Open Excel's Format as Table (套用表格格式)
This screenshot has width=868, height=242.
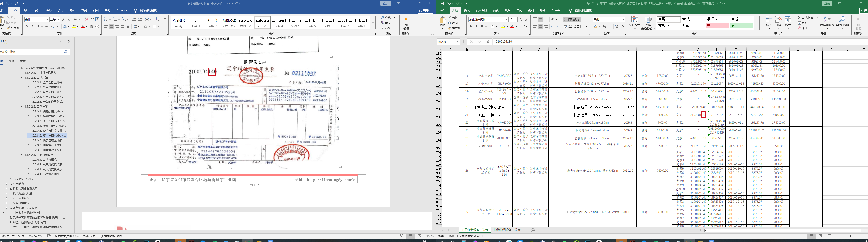tap(648, 23)
